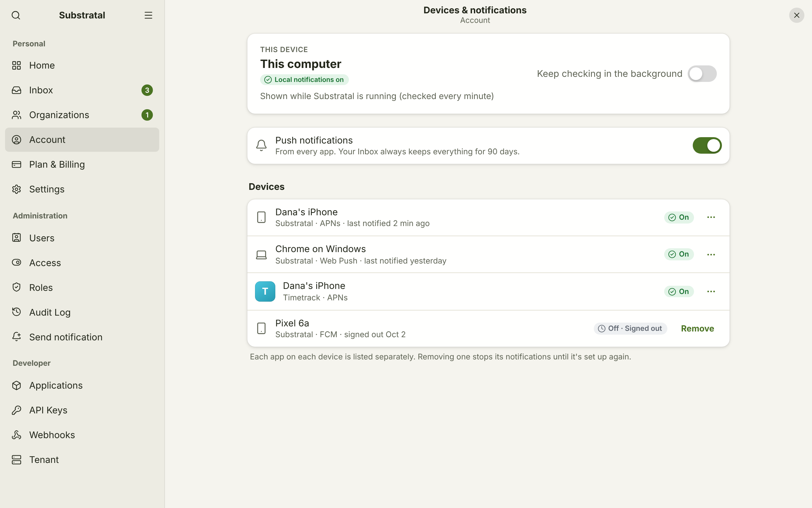The height and width of the screenshot is (508, 812).
Task: Toggle the sidebar menu hamburger icon
Action: (x=148, y=15)
